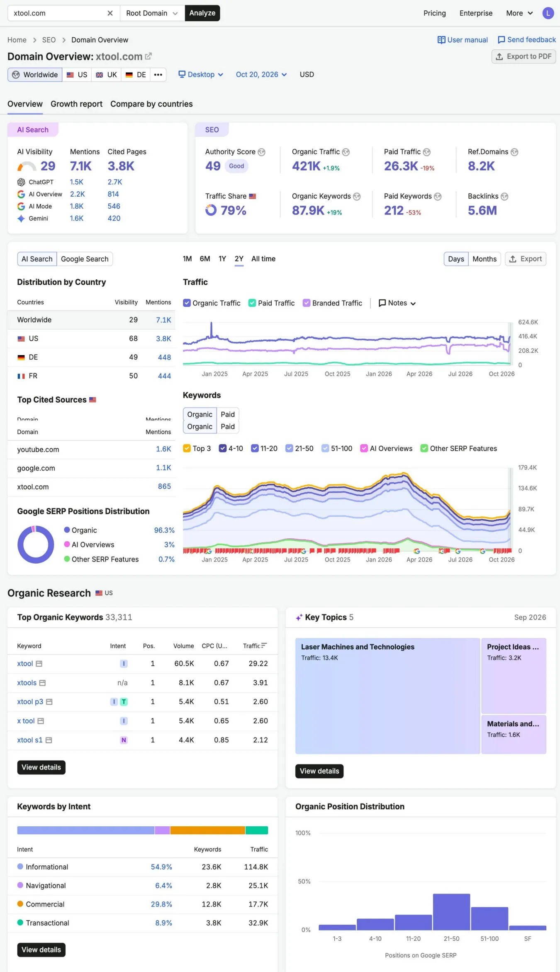Open external link icon next to xtool.com
The height and width of the screenshot is (972, 560).
(148, 56)
